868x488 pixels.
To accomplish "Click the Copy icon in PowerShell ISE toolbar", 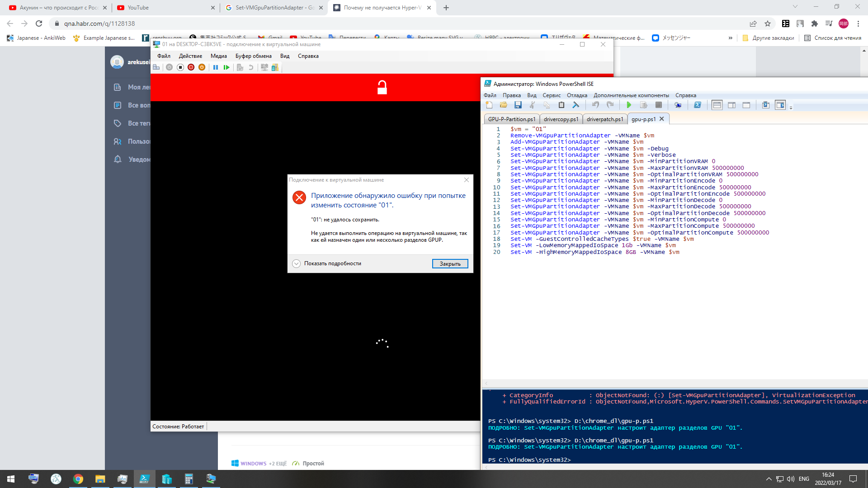I will [547, 105].
